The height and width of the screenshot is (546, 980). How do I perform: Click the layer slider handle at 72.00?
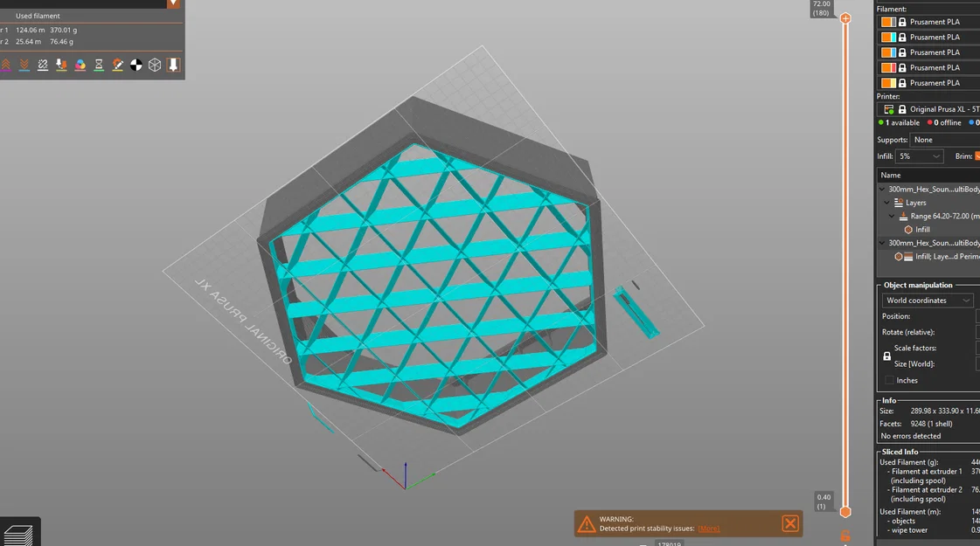click(x=844, y=17)
